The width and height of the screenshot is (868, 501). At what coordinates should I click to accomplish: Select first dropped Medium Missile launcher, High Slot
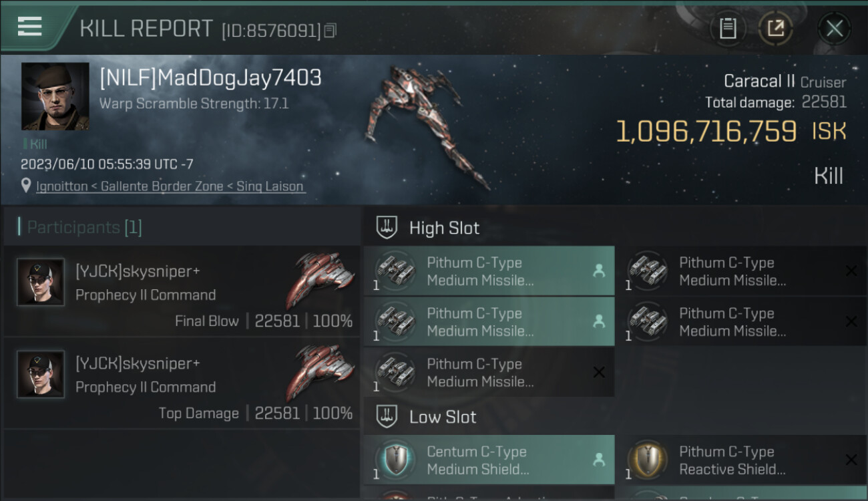(x=489, y=271)
